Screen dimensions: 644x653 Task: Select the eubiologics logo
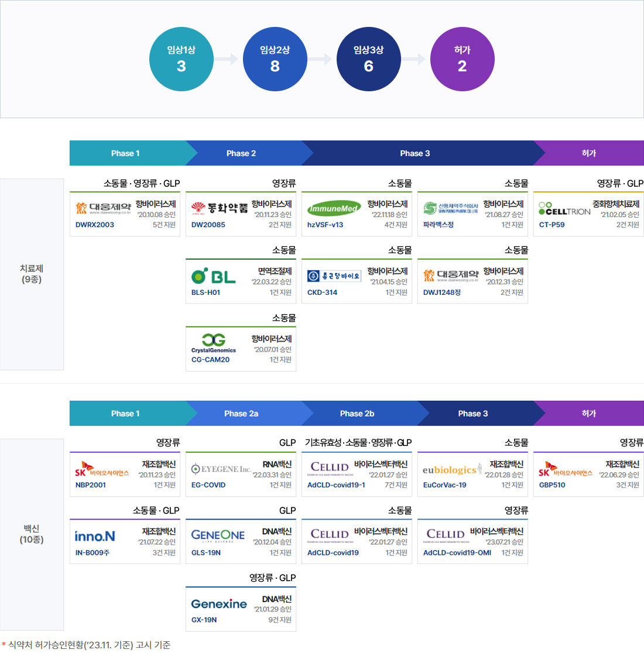click(452, 469)
